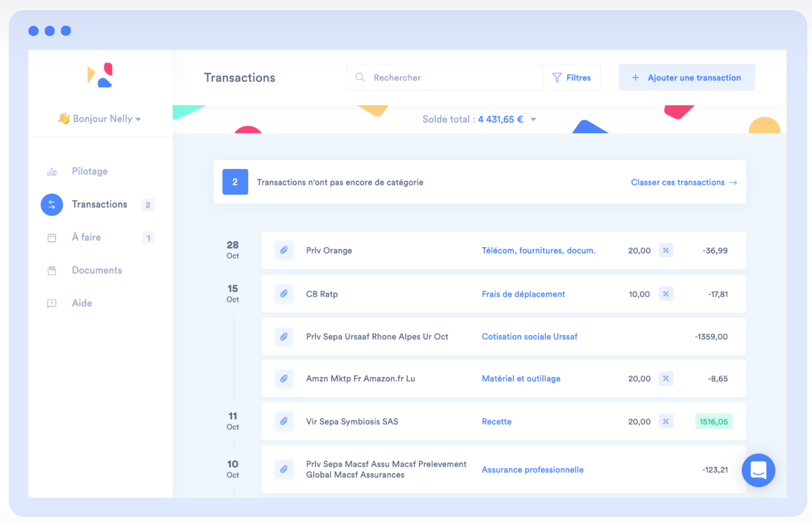Click Amzn Mktp Fr Amazon.fr Lu label
This screenshot has height=523, width=812.
pos(360,379)
